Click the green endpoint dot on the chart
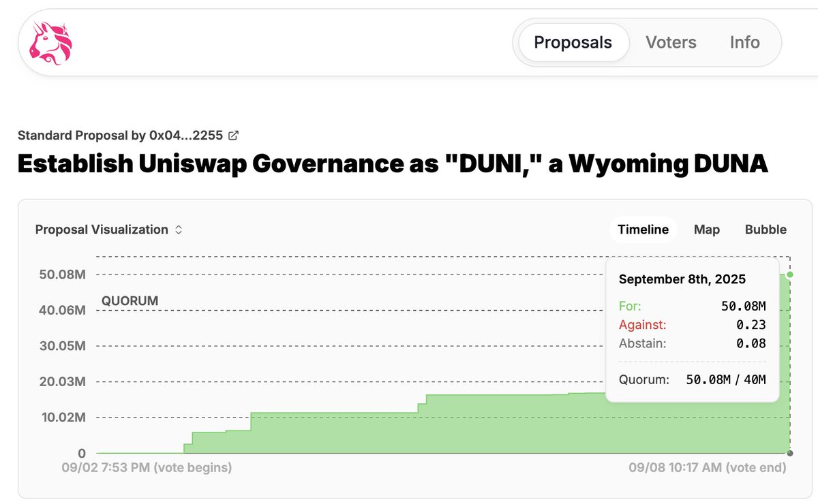818x504 pixels. pyautogui.click(x=790, y=274)
